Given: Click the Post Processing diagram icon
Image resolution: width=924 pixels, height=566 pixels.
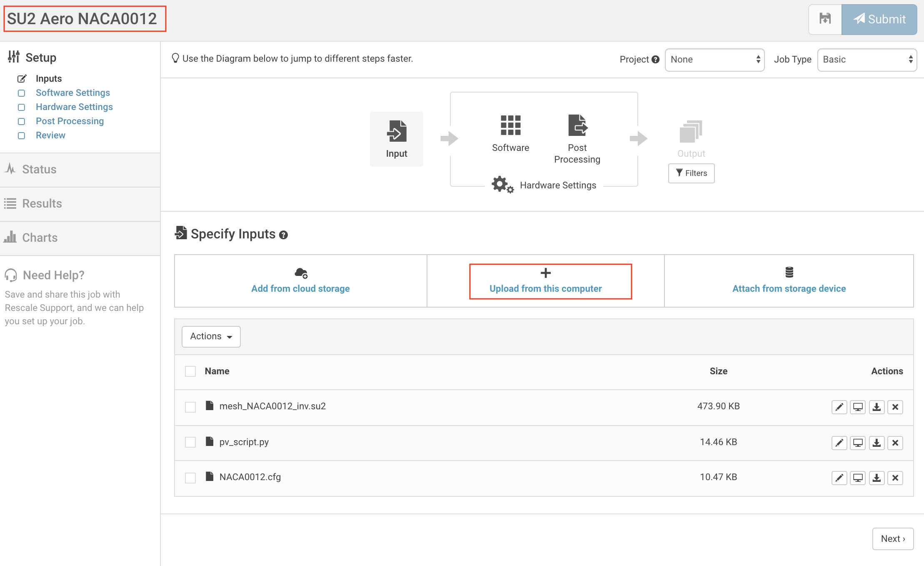Looking at the screenshot, I should [577, 125].
